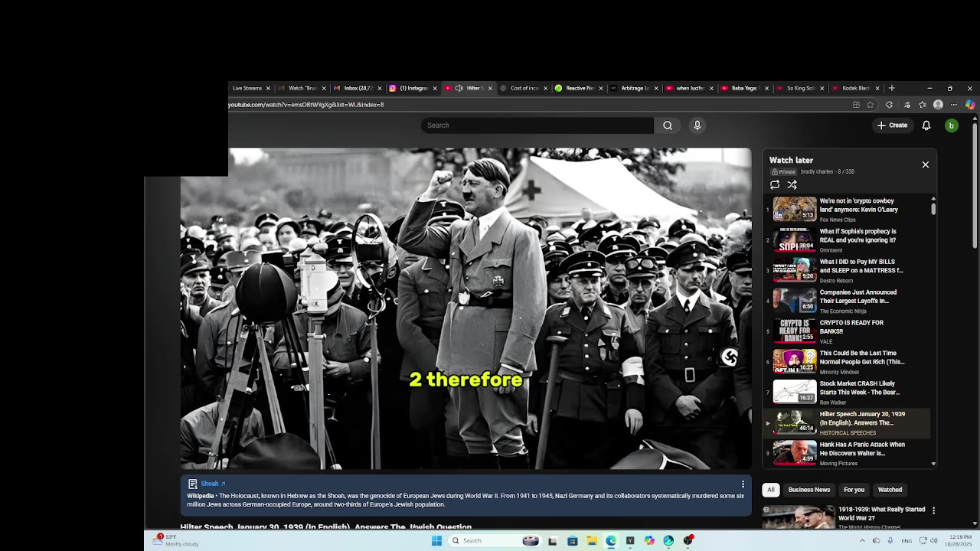Switch to the Kodak Black browser tab

coord(855,88)
